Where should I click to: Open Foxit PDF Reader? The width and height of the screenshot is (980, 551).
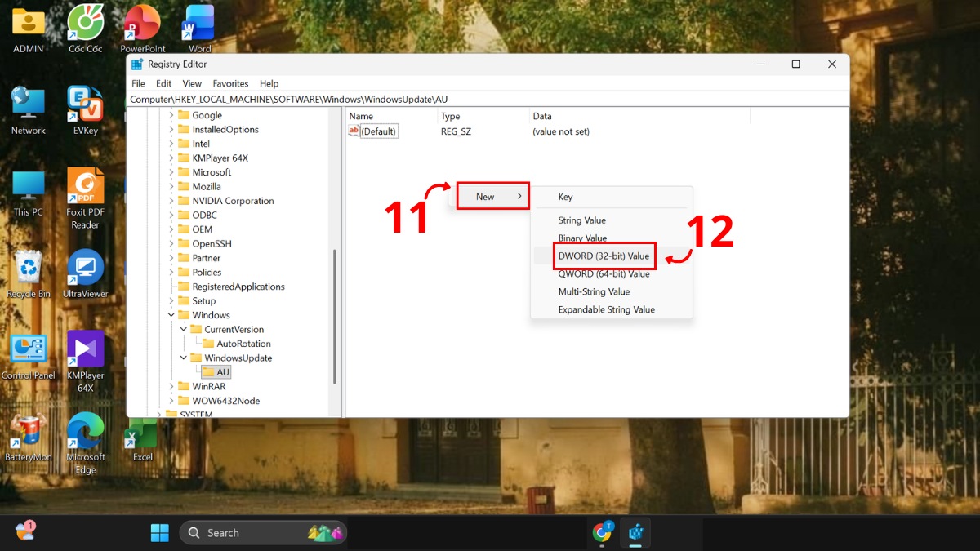(x=84, y=186)
